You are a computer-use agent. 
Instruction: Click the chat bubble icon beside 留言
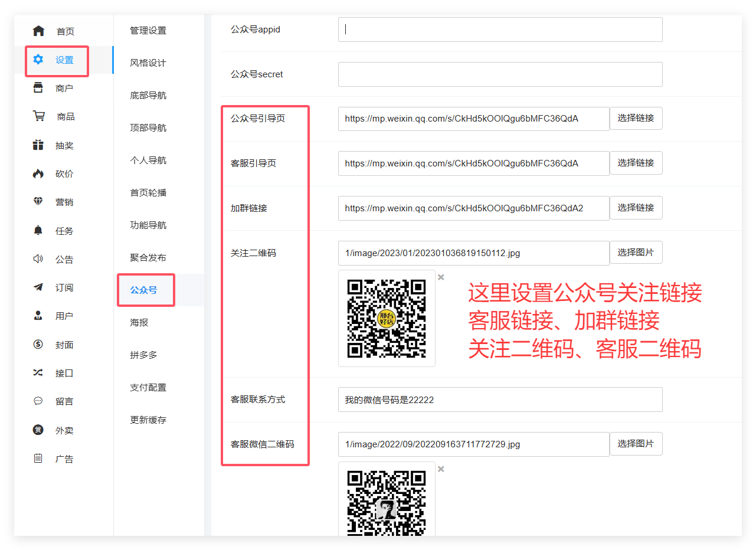click(x=38, y=401)
